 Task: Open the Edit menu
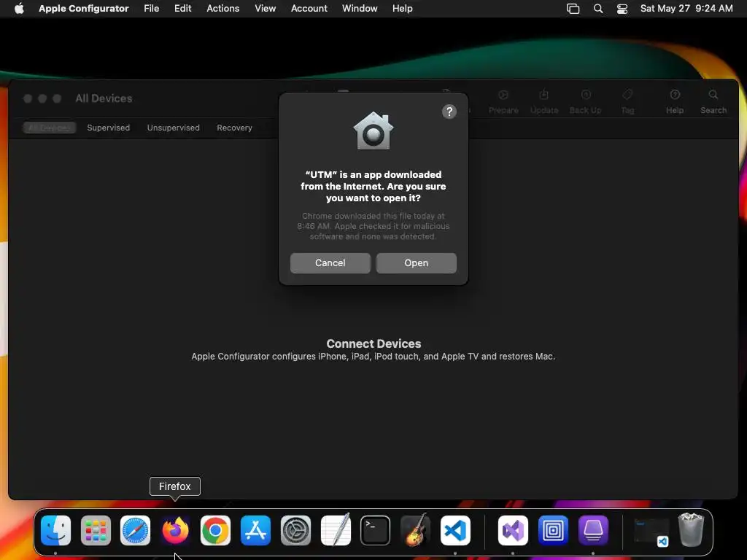pyautogui.click(x=182, y=9)
